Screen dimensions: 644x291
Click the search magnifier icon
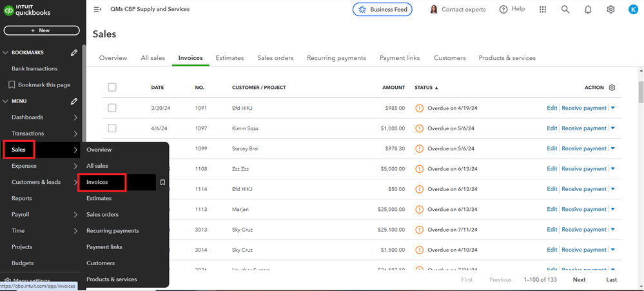565,10
